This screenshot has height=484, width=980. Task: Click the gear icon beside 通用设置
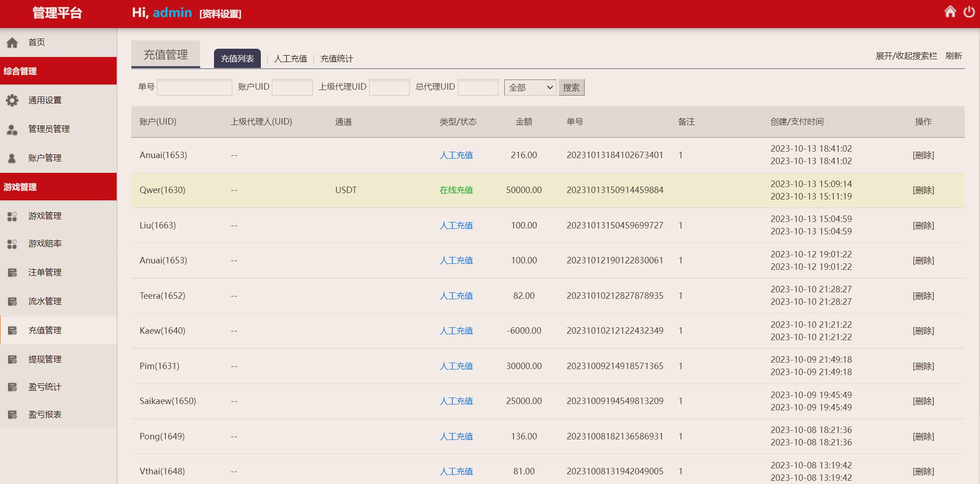tap(12, 100)
